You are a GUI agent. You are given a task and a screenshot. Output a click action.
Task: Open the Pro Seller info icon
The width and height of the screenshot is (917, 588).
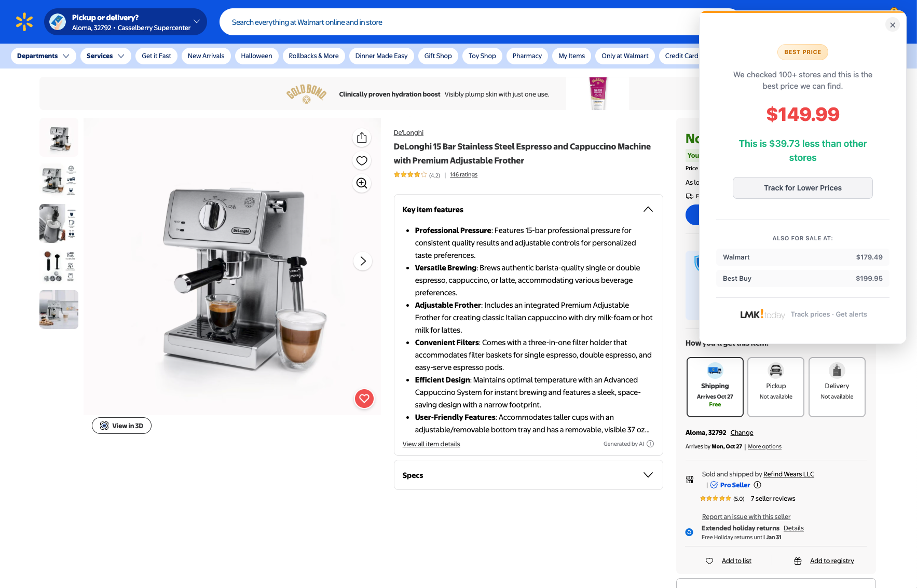757,485
